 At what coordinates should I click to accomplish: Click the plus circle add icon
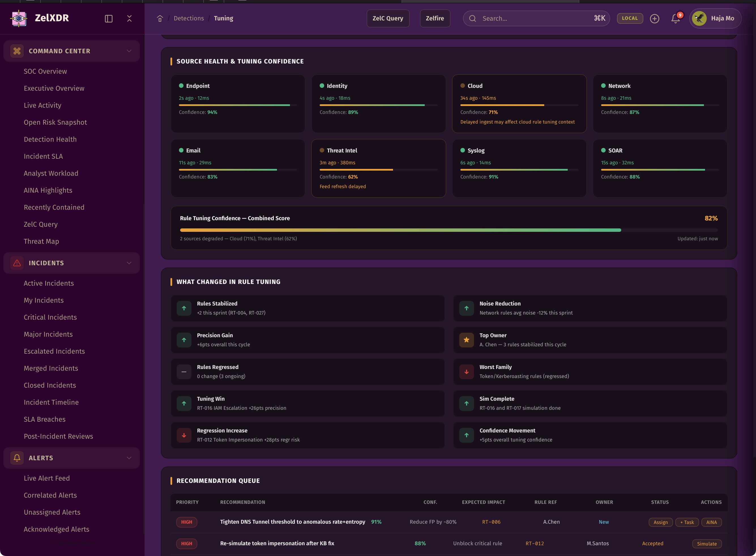point(654,18)
